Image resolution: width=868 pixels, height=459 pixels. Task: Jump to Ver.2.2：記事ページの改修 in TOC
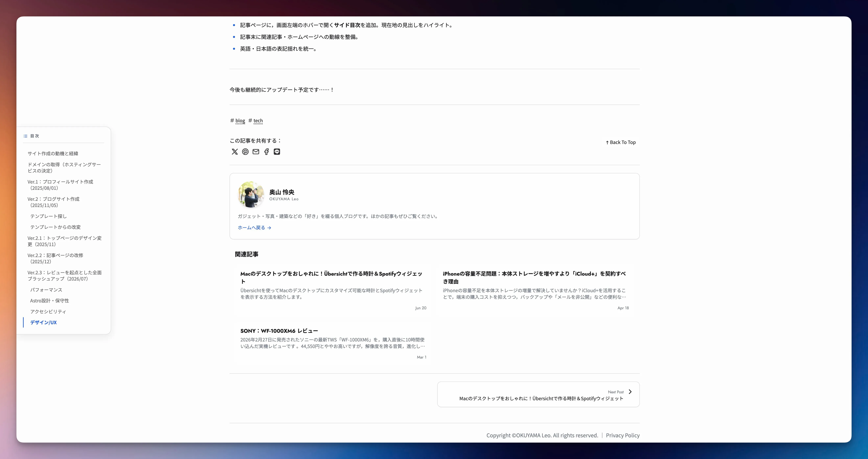tap(55, 258)
